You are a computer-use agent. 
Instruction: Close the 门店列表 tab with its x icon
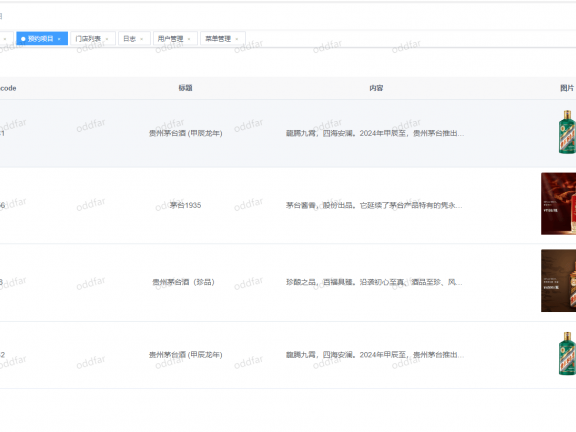pyautogui.click(x=107, y=39)
